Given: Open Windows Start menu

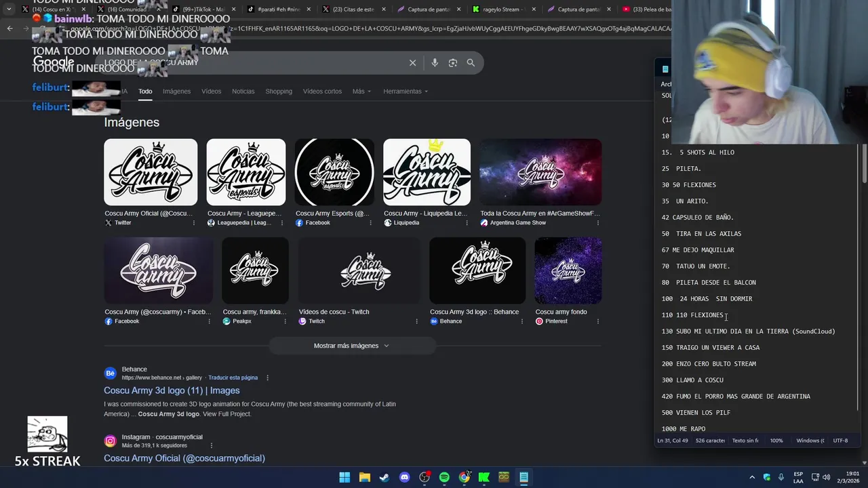Looking at the screenshot, I should click(344, 477).
